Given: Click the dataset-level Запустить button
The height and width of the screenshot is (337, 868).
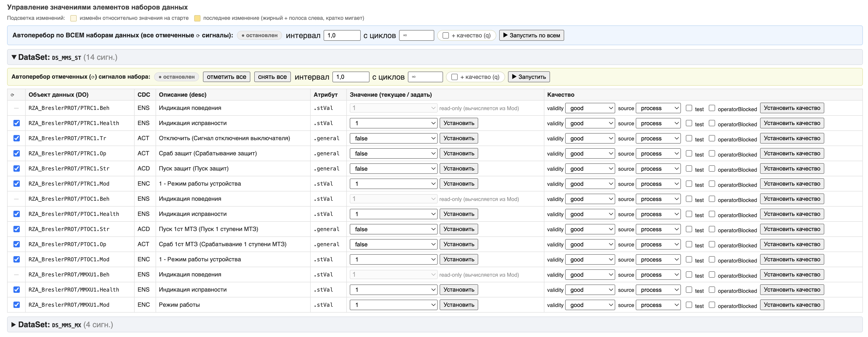Looking at the screenshot, I should [x=529, y=77].
